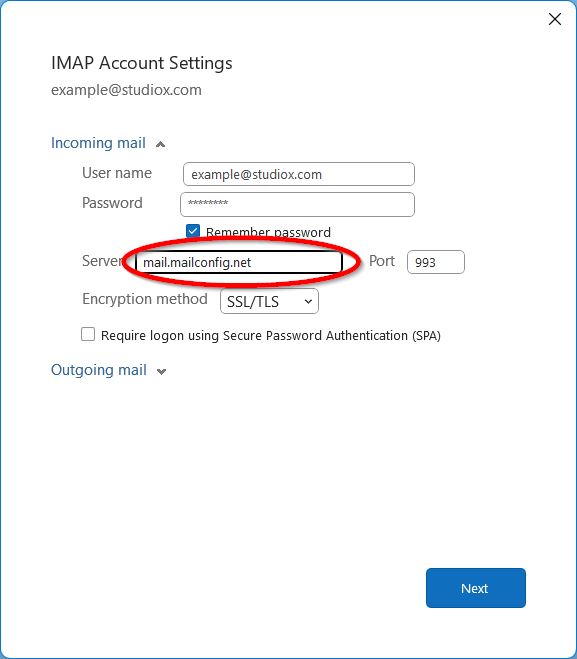The width and height of the screenshot is (577, 659).
Task: Click into the Password field
Action: click(298, 204)
